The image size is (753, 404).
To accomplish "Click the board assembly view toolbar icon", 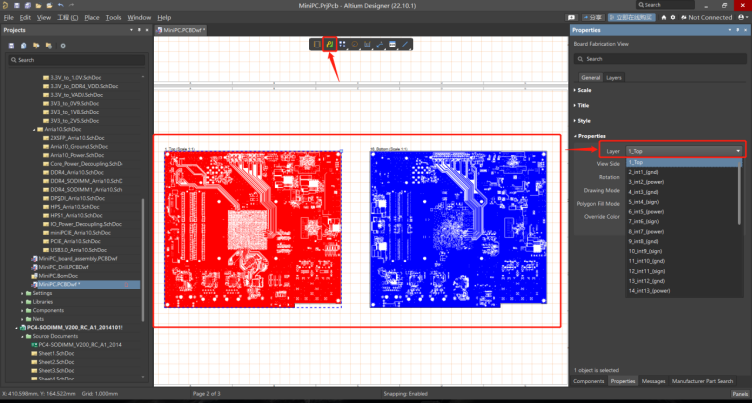I will (x=317, y=44).
